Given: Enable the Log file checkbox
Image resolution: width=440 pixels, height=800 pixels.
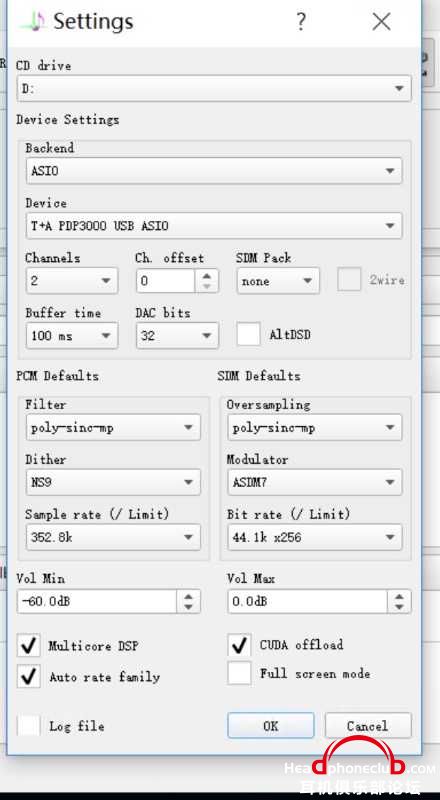Looking at the screenshot, I should tap(29, 725).
